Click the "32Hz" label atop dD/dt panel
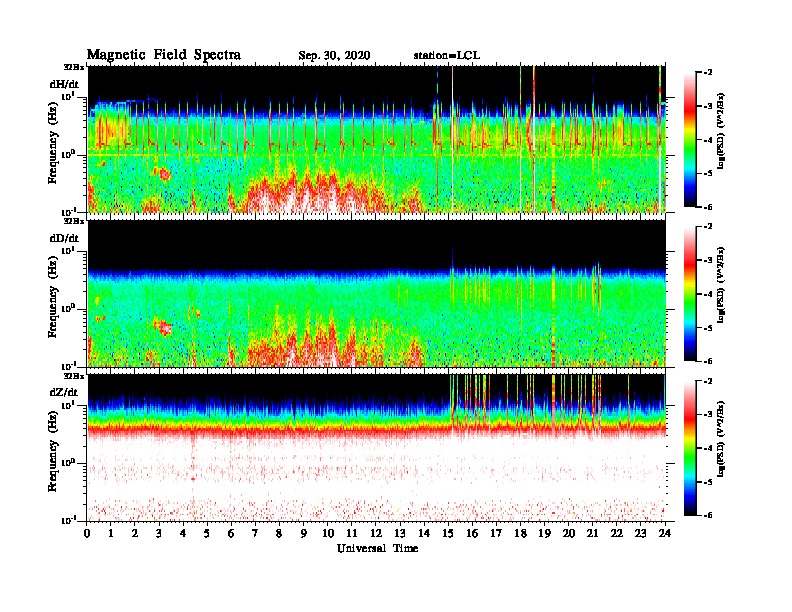 74,221
